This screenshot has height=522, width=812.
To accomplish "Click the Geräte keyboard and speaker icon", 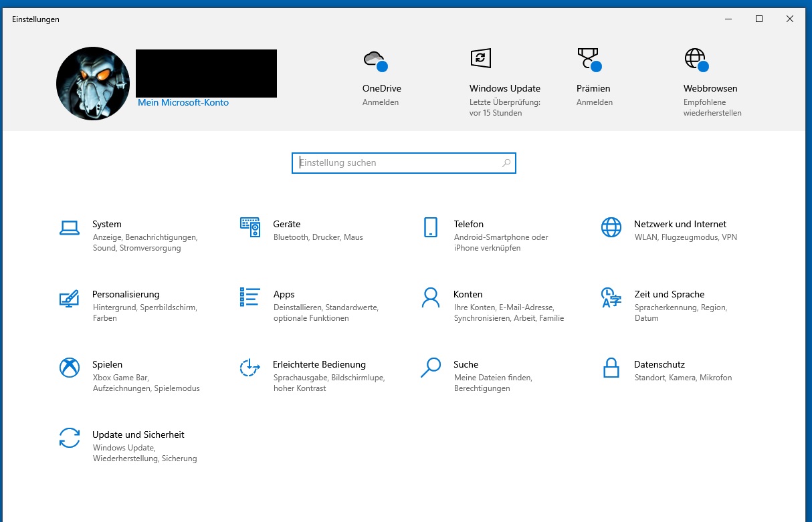I will tap(249, 227).
